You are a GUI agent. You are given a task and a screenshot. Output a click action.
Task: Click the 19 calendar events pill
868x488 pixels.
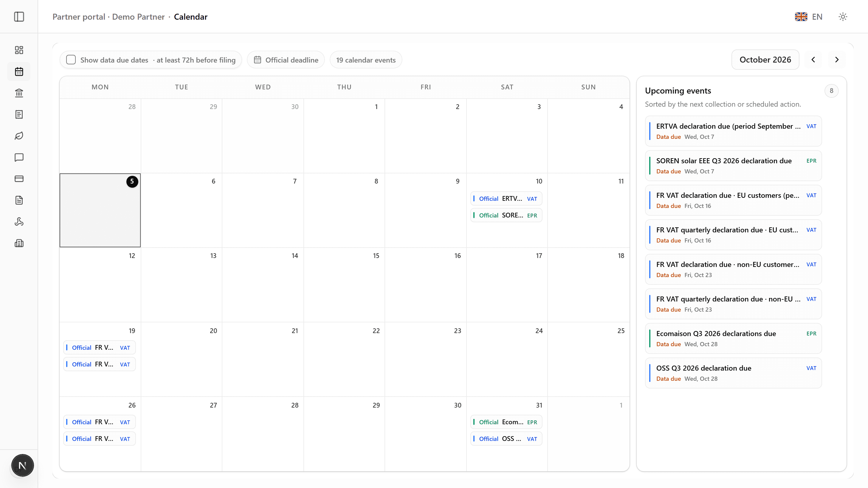click(x=366, y=60)
